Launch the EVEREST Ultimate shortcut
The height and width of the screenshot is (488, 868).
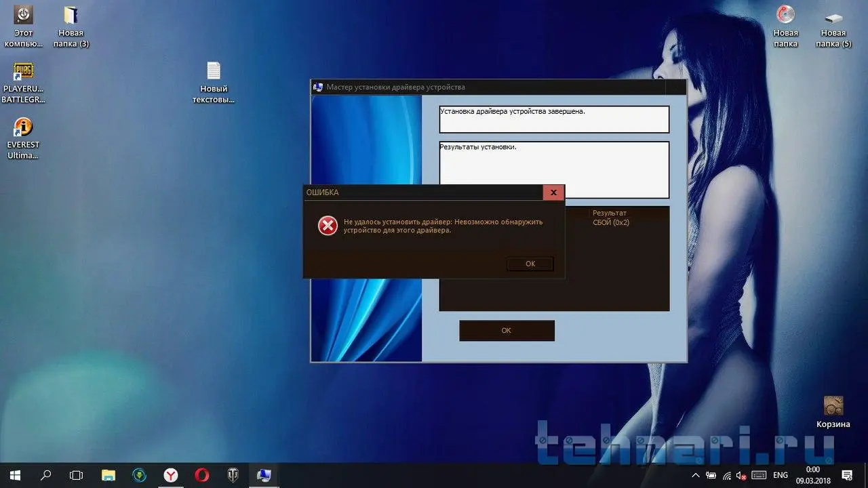23,127
